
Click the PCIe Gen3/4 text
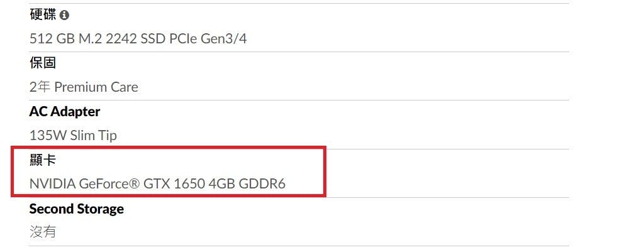208,39
